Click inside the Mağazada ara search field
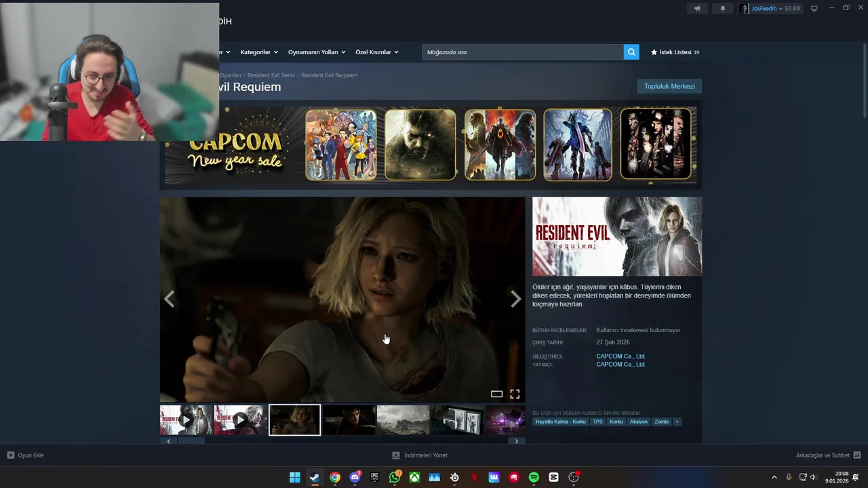This screenshot has width=868, height=488. [x=523, y=52]
